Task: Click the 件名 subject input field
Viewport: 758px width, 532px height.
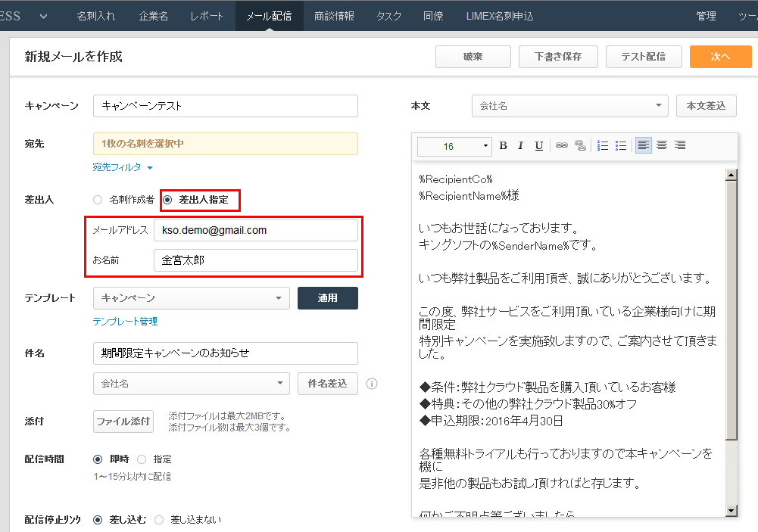Action: [225, 353]
